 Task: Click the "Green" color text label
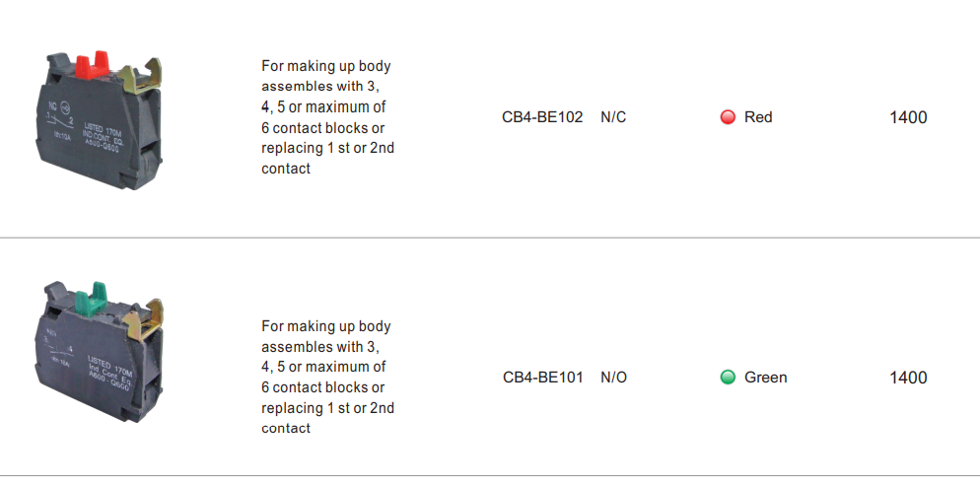[x=765, y=378]
